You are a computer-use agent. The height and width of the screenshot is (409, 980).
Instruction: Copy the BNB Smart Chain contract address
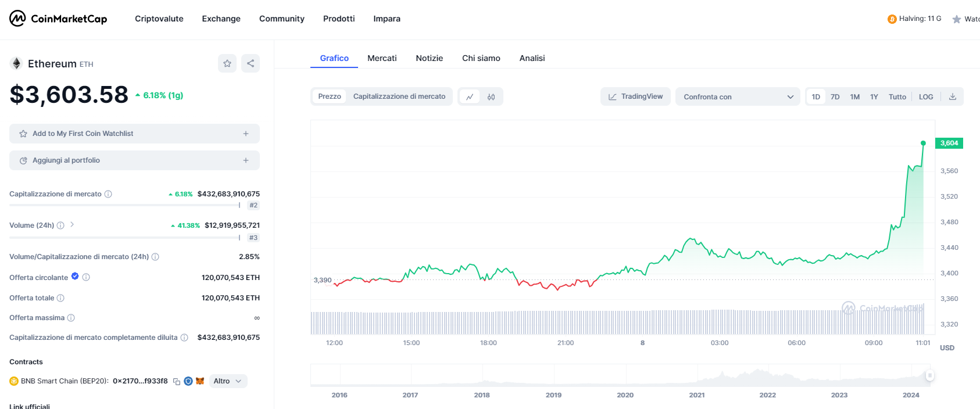pyautogui.click(x=177, y=382)
